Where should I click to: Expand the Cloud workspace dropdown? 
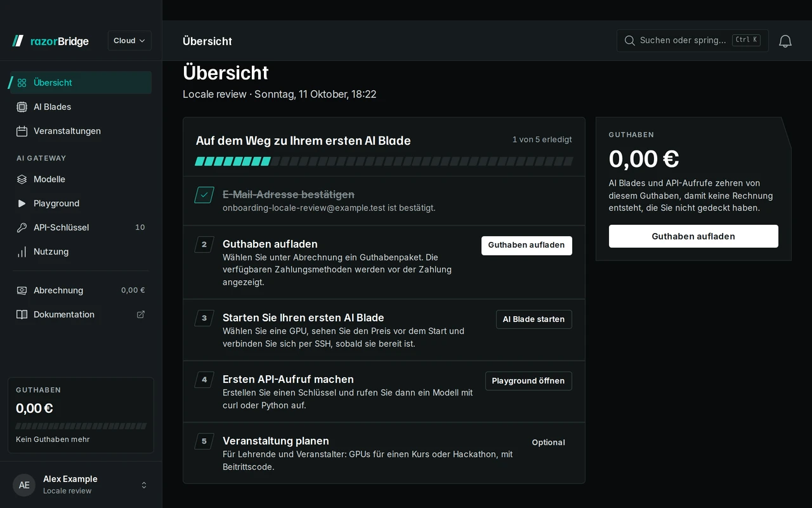coord(129,41)
